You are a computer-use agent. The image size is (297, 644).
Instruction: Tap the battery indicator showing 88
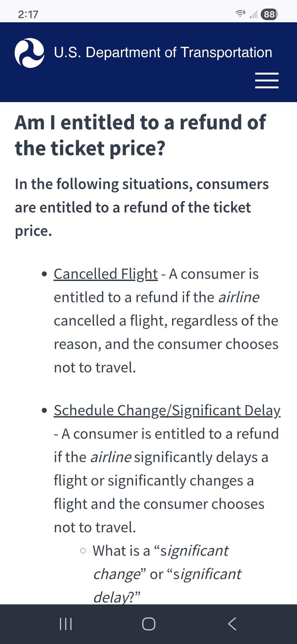click(x=269, y=14)
